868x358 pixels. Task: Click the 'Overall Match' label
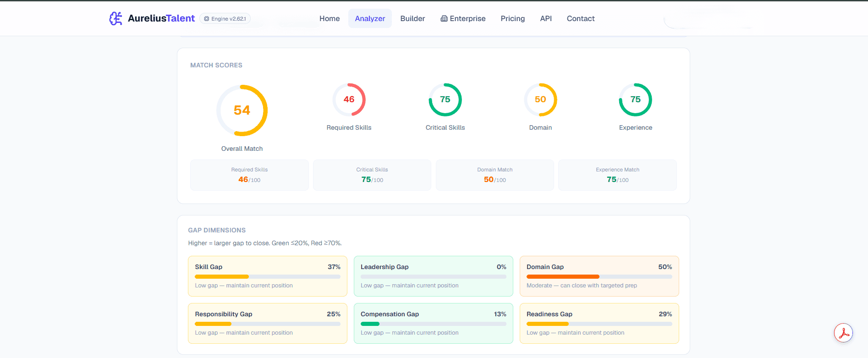[242, 149]
